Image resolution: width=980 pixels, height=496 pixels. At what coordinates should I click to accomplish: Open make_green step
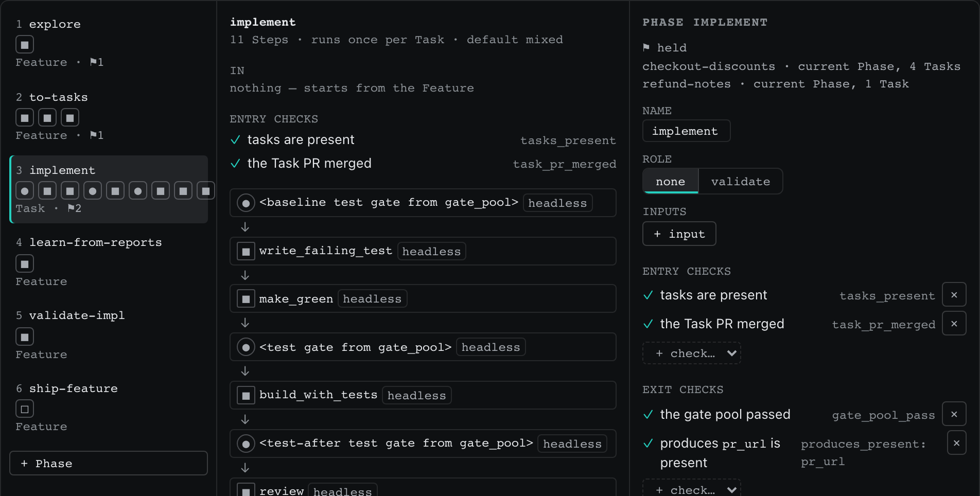coord(423,299)
